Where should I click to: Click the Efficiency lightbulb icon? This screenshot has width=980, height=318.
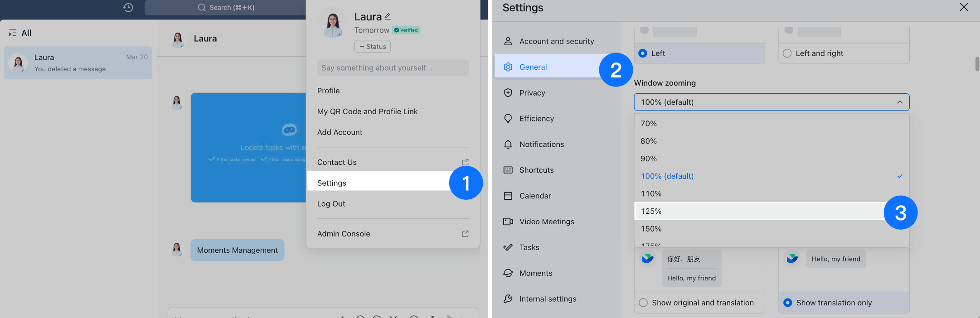tap(508, 119)
